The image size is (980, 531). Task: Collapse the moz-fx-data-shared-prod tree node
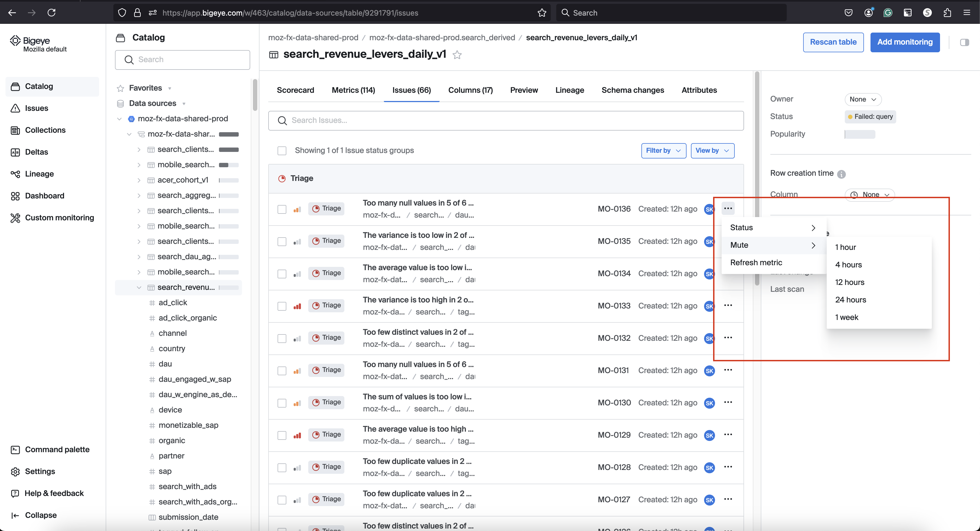tap(119, 119)
